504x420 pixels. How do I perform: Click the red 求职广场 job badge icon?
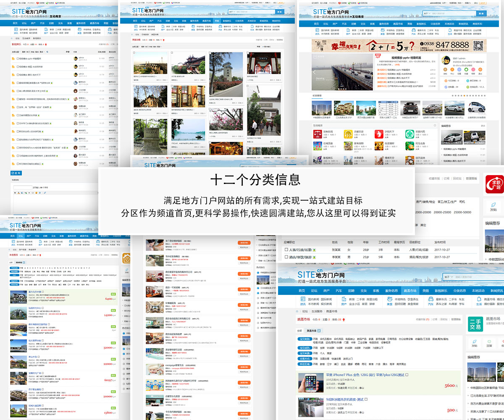(x=494, y=184)
